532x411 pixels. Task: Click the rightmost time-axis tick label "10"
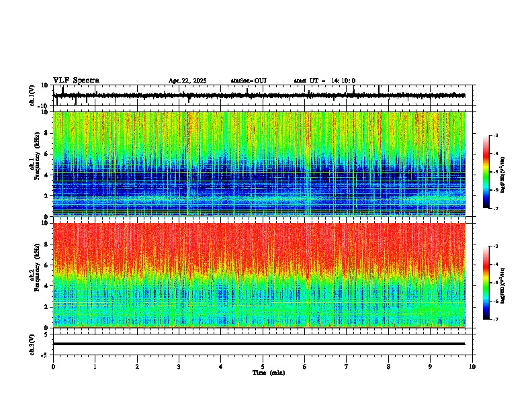(472, 367)
